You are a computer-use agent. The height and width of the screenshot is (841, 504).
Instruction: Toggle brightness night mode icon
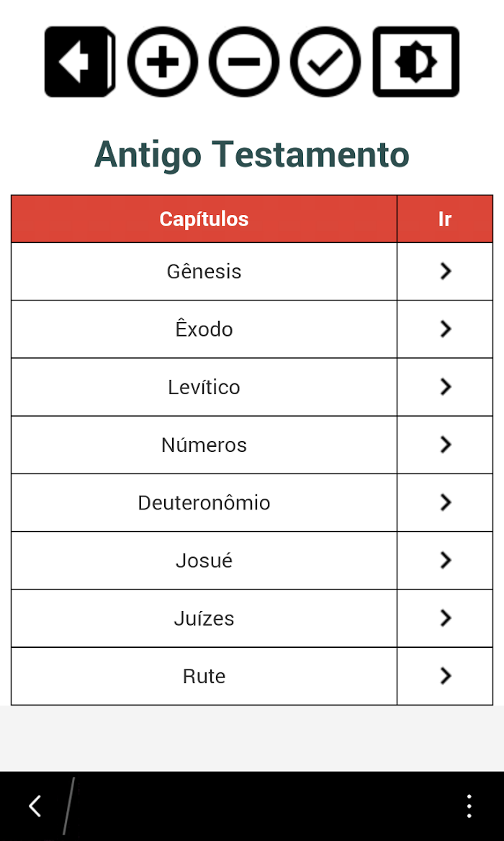click(x=416, y=62)
